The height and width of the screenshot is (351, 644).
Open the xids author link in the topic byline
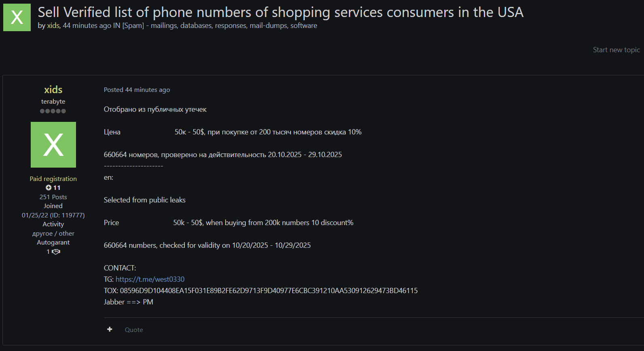pyautogui.click(x=53, y=26)
